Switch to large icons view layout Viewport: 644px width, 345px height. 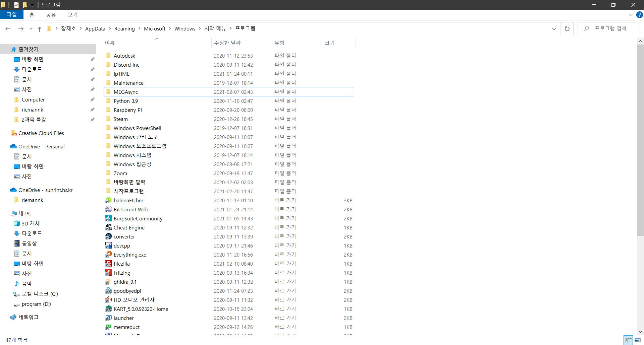(638, 340)
